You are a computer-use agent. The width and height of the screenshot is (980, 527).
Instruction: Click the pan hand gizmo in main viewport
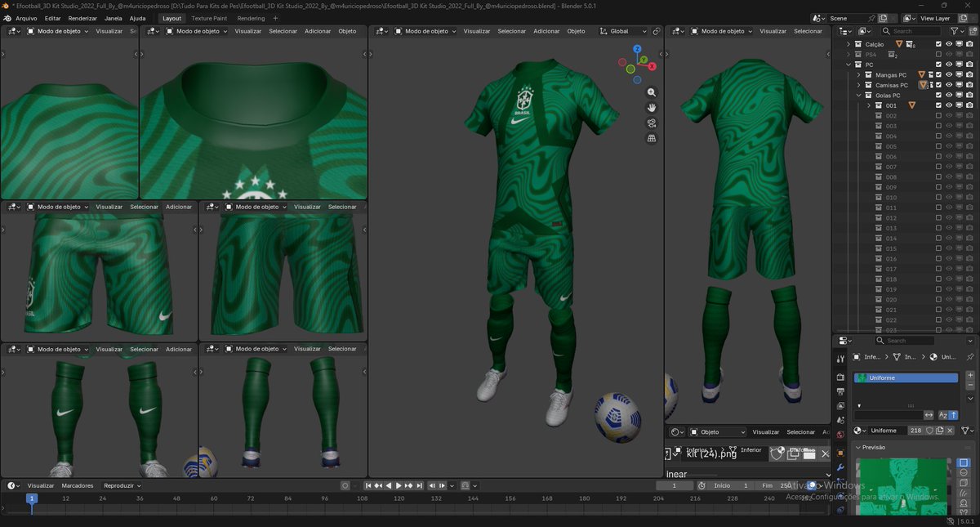click(652, 107)
